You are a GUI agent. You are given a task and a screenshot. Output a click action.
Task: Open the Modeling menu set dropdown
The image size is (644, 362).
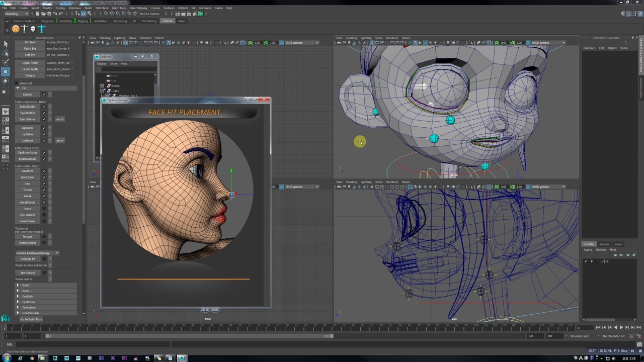point(18,14)
